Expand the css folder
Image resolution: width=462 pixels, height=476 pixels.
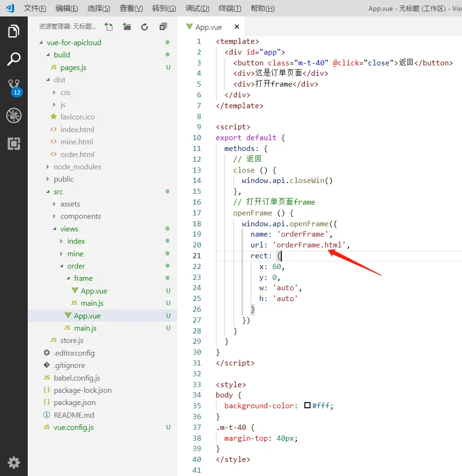(x=54, y=92)
